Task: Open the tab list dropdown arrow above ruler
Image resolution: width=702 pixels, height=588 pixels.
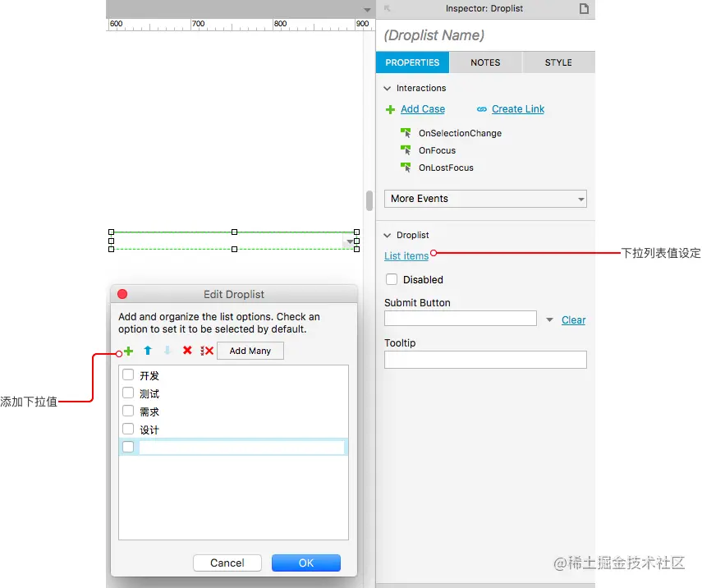Action: click(367, 9)
